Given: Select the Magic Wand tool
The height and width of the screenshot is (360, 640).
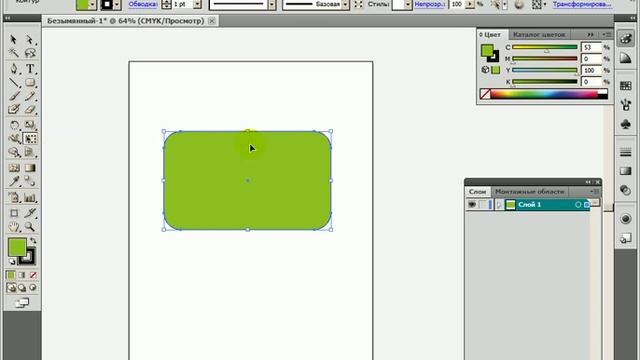Looking at the screenshot, I should tap(13, 53).
